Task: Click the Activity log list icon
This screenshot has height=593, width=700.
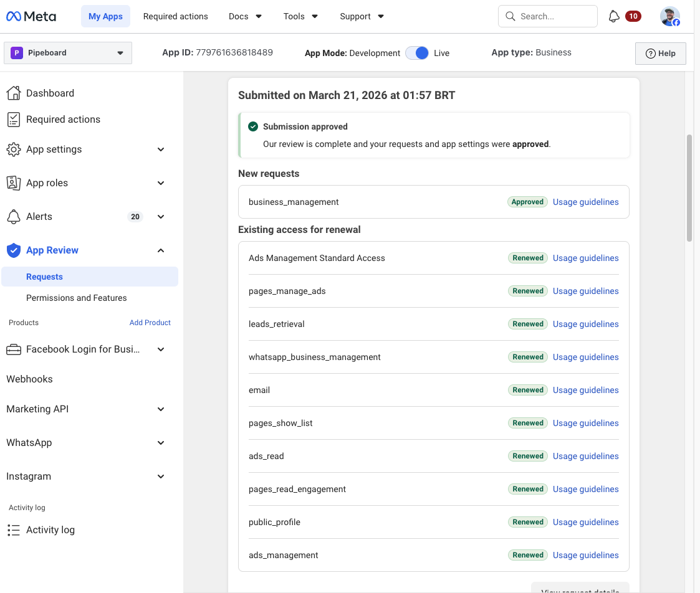Action: pos(14,529)
